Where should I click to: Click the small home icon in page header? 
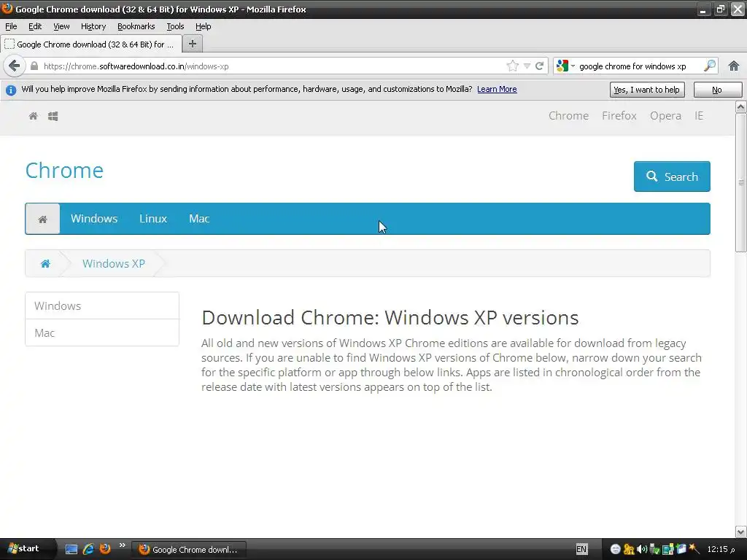click(33, 116)
